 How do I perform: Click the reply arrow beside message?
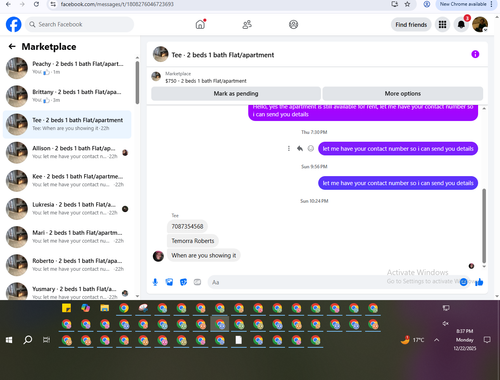(300, 148)
